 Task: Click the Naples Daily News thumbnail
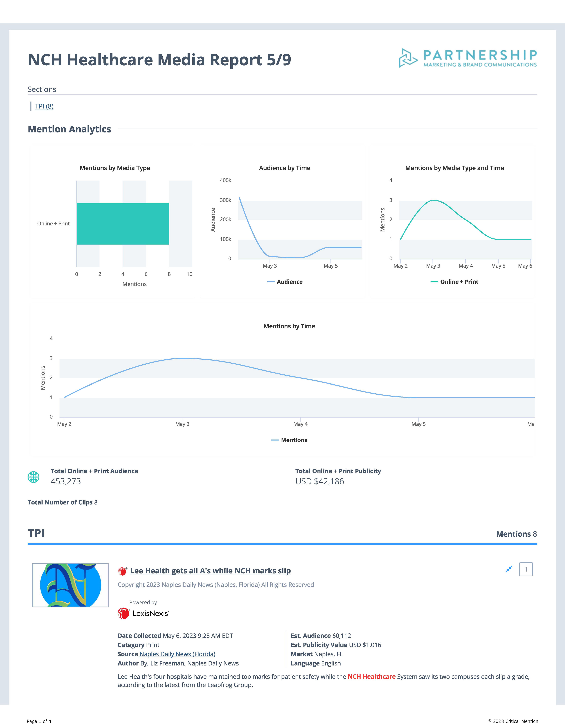tap(70, 585)
